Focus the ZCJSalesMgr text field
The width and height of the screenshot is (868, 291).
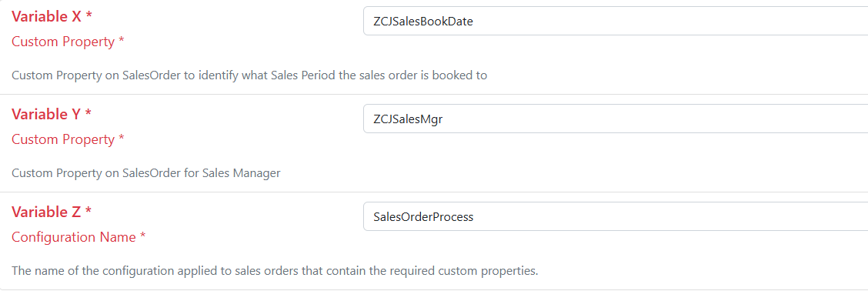click(x=616, y=119)
